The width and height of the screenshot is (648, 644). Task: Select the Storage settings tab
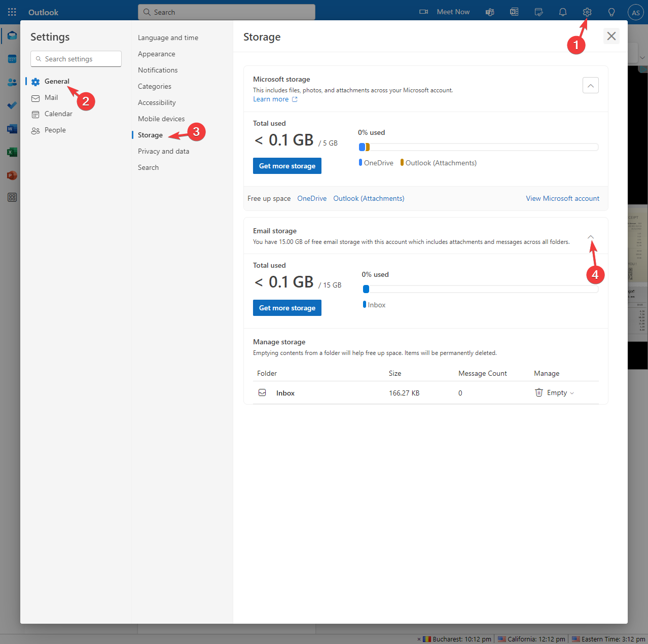pos(149,135)
